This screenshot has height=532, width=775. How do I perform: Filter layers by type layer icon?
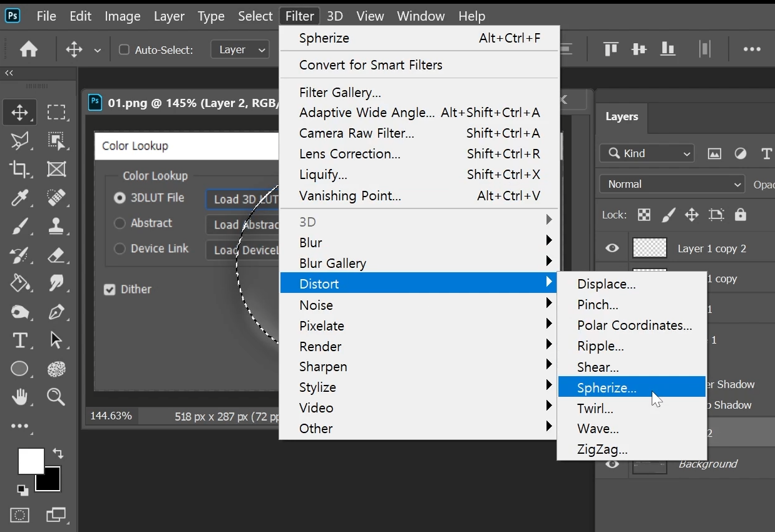pyautogui.click(x=766, y=153)
